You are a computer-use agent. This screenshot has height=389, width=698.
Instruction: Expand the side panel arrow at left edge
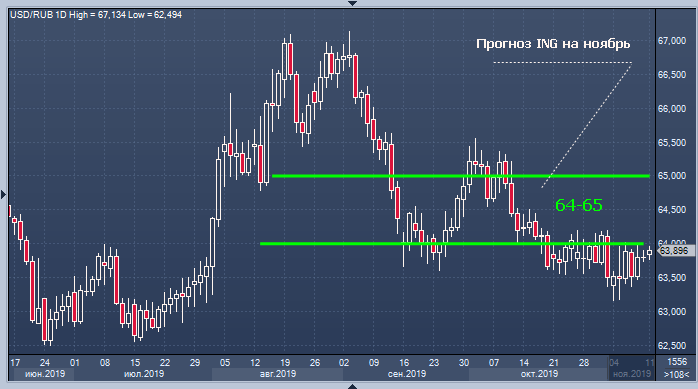[x=4, y=194]
